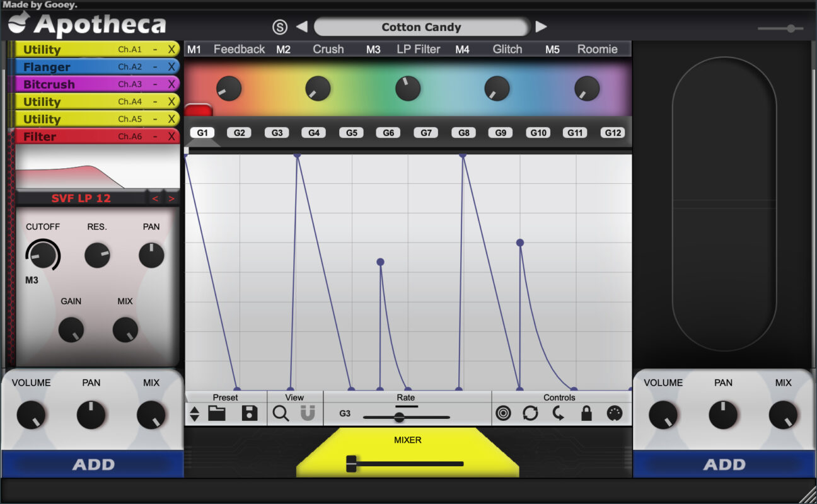Save preset with the floppy disk icon
Viewport: 817px width, 504px height.
[250, 413]
